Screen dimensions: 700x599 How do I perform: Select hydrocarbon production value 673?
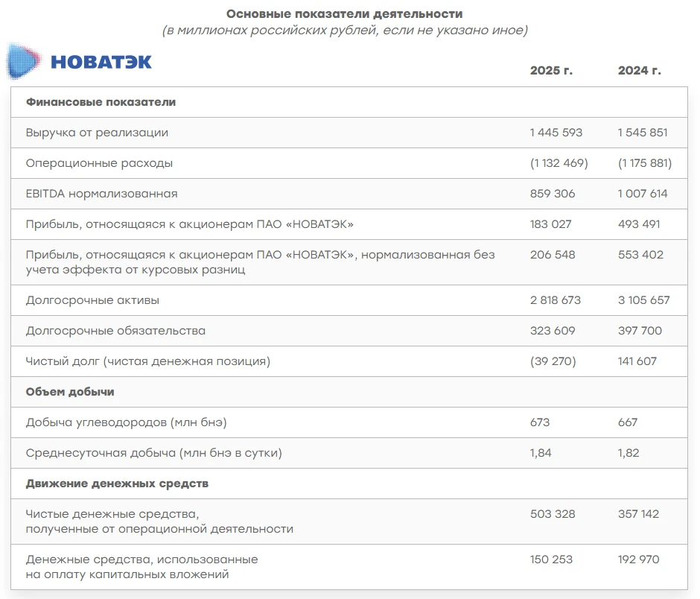[540, 422]
